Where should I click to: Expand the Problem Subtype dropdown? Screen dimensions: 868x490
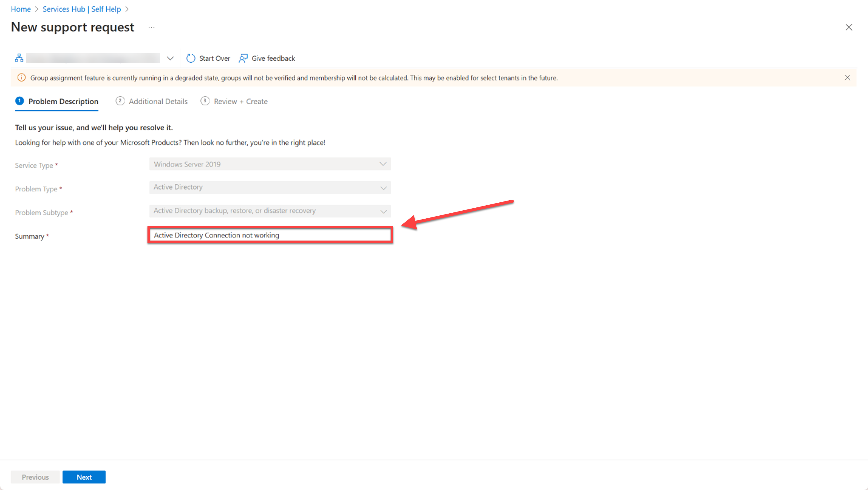(x=384, y=211)
